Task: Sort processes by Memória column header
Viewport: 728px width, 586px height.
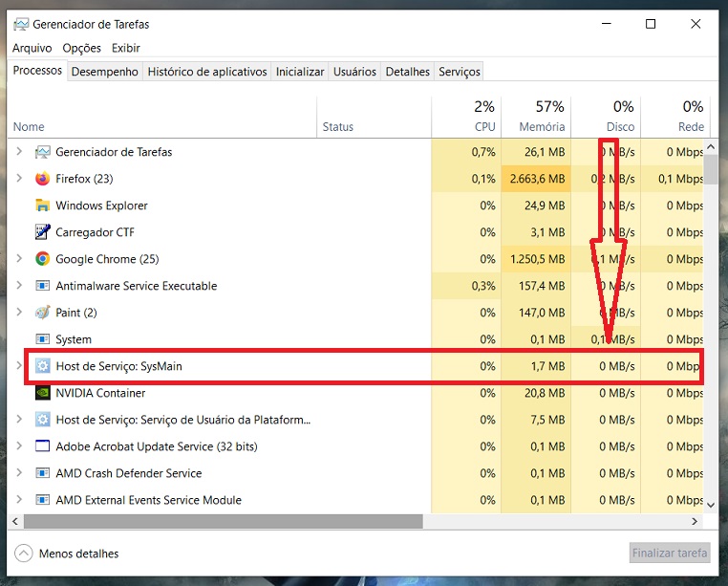Action: click(x=536, y=118)
